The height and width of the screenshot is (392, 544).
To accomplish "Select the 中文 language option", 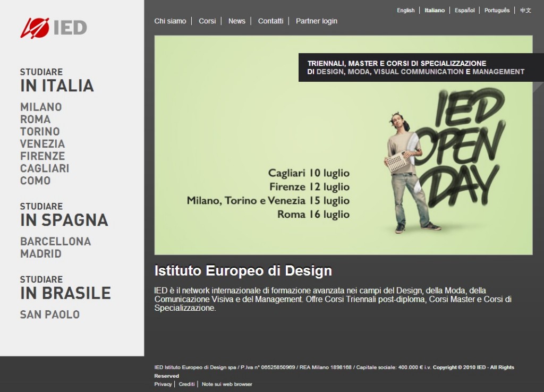I will 526,10.
